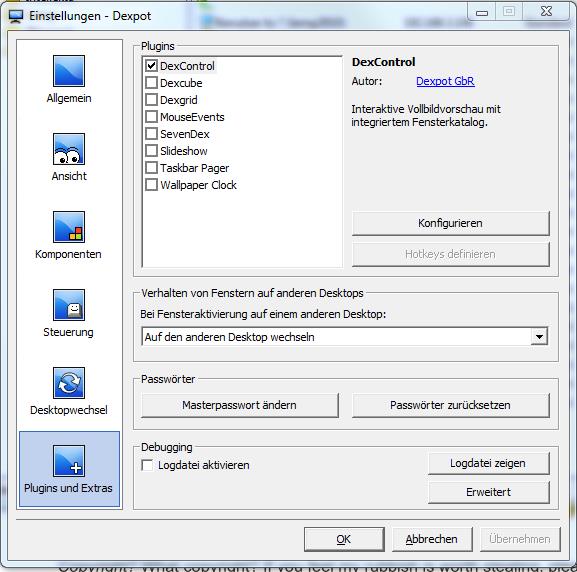Go to the Steuerung settings icon
The height and width of the screenshot is (572, 577).
click(x=69, y=305)
